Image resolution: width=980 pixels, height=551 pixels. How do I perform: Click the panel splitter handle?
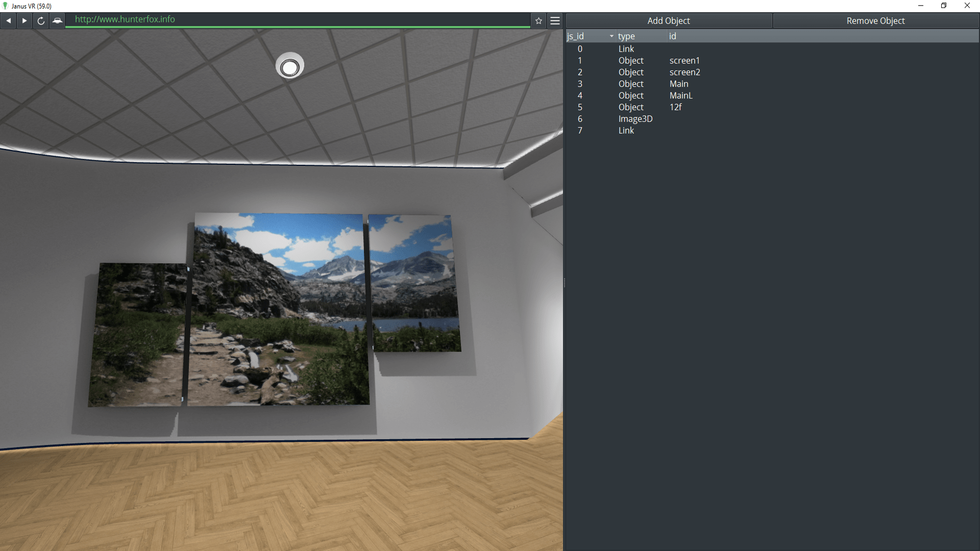pos(564,283)
